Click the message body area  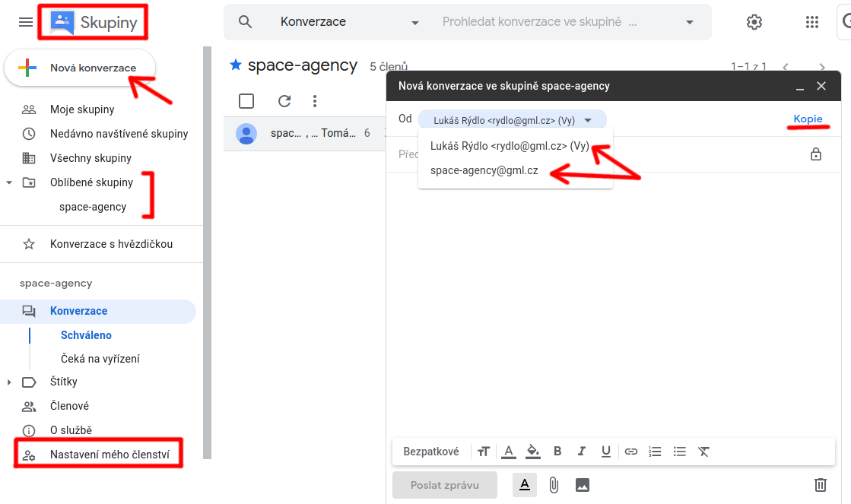point(613,304)
